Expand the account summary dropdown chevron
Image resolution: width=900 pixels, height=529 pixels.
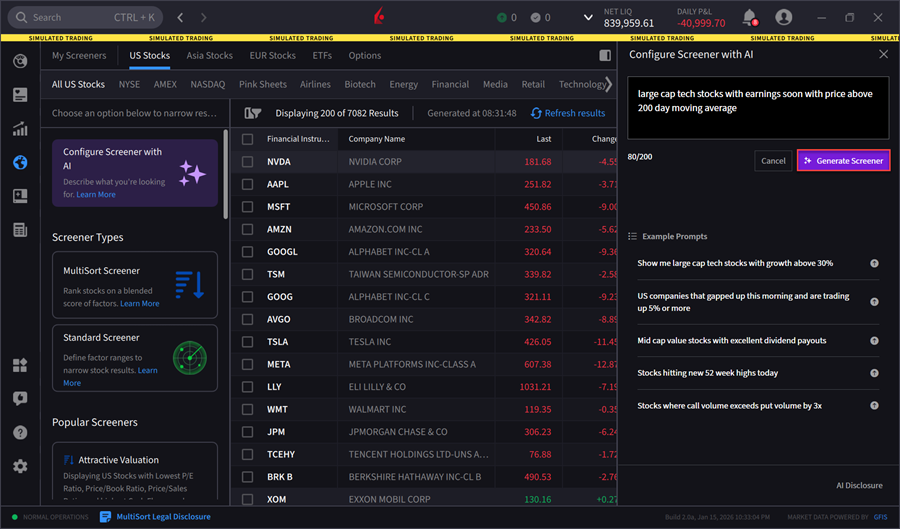[587, 18]
